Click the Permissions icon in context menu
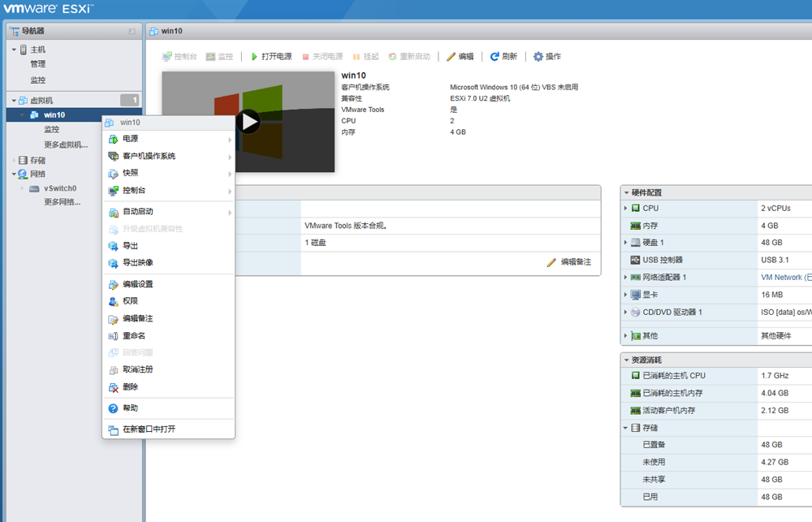This screenshot has height=522, width=812. [114, 301]
